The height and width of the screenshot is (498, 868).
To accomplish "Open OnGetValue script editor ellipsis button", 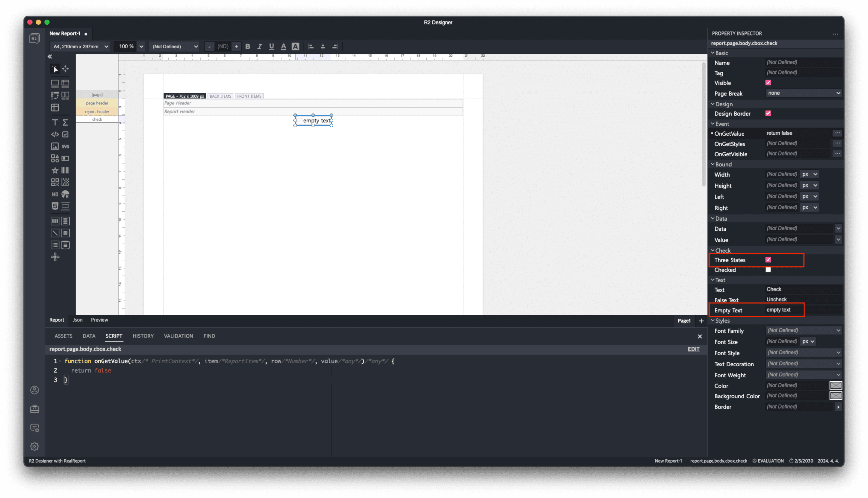I will click(837, 133).
